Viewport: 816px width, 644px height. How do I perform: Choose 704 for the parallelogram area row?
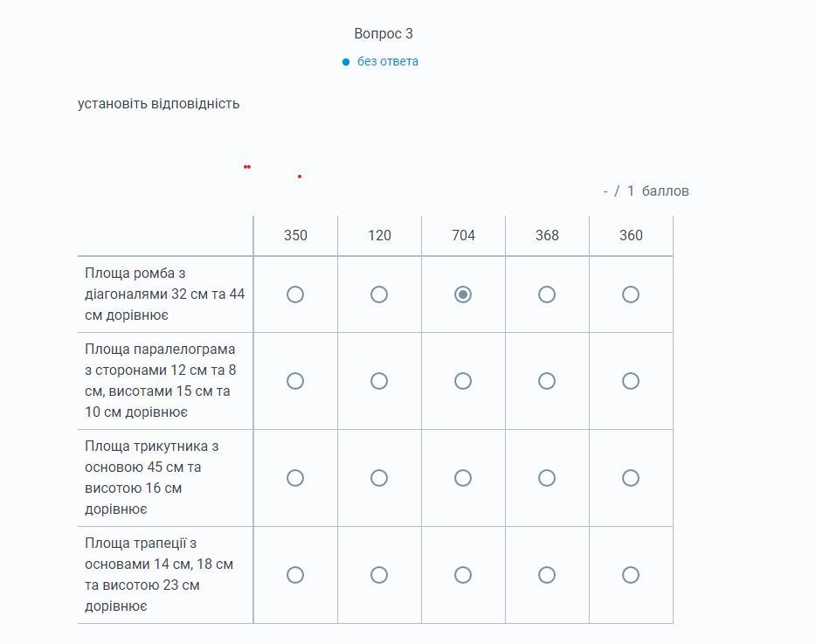463,381
